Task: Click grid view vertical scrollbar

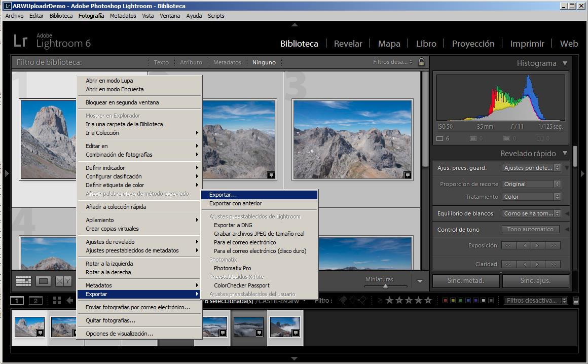Action: 425,119
